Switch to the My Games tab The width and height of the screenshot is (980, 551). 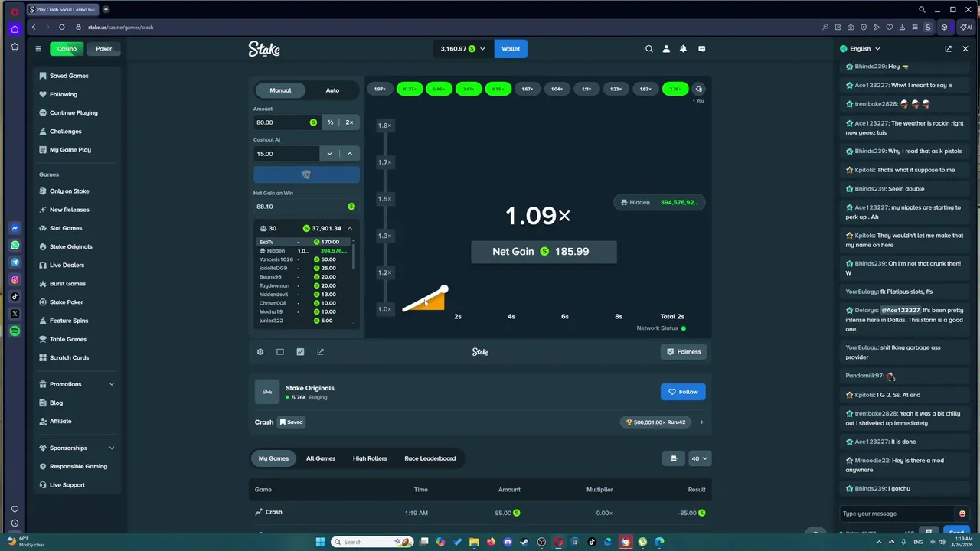(273, 458)
